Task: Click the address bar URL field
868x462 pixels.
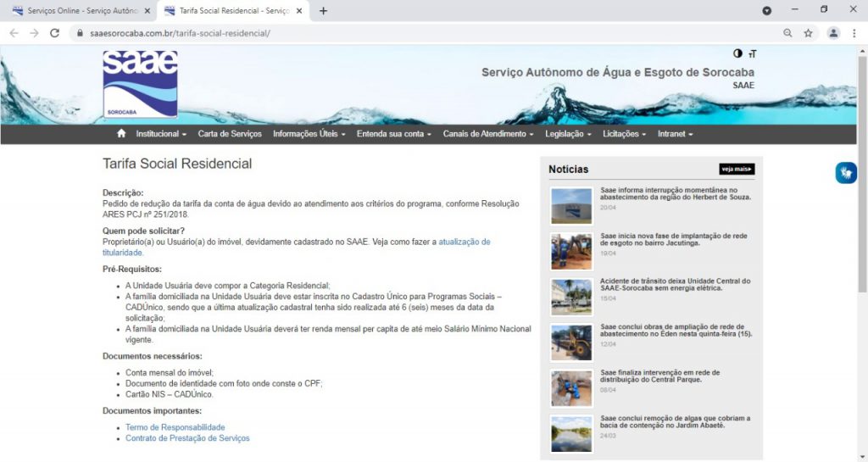Action: point(424,33)
